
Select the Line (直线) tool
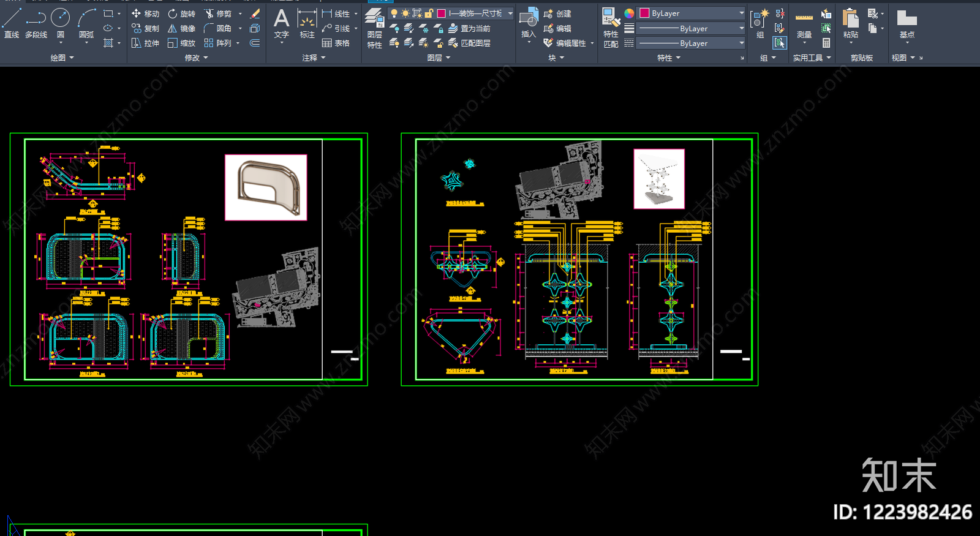(x=12, y=23)
